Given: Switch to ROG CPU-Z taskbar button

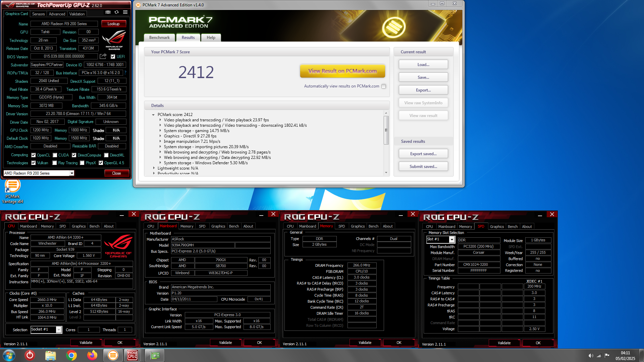Looking at the screenshot, I should [x=132, y=355].
